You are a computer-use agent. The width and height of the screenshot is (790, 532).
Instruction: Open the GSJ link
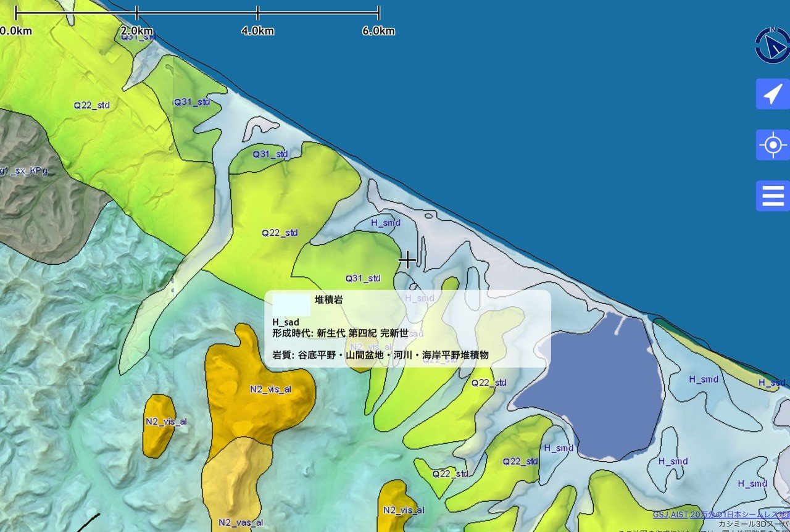pos(662,513)
